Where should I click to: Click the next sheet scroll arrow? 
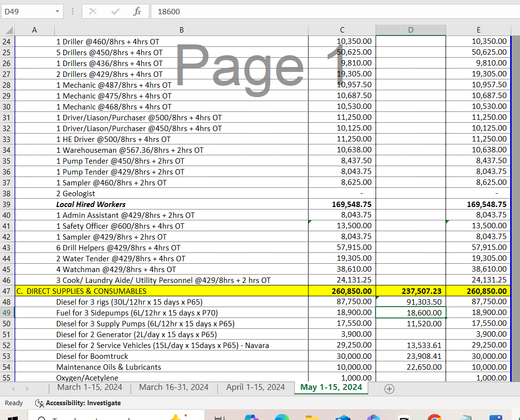(x=27, y=388)
